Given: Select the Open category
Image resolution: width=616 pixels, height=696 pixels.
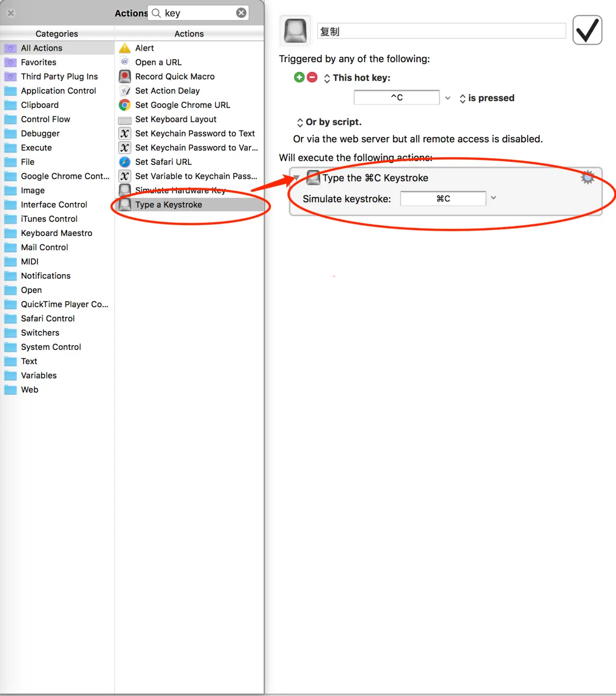Looking at the screenshot, I should coord(58,290).
